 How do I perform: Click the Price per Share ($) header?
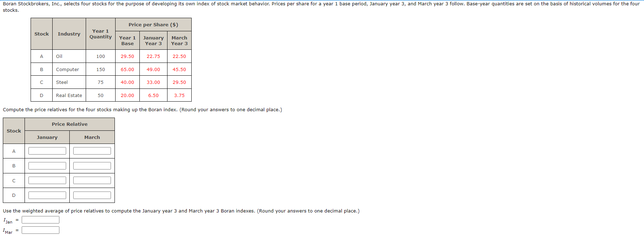153,25
